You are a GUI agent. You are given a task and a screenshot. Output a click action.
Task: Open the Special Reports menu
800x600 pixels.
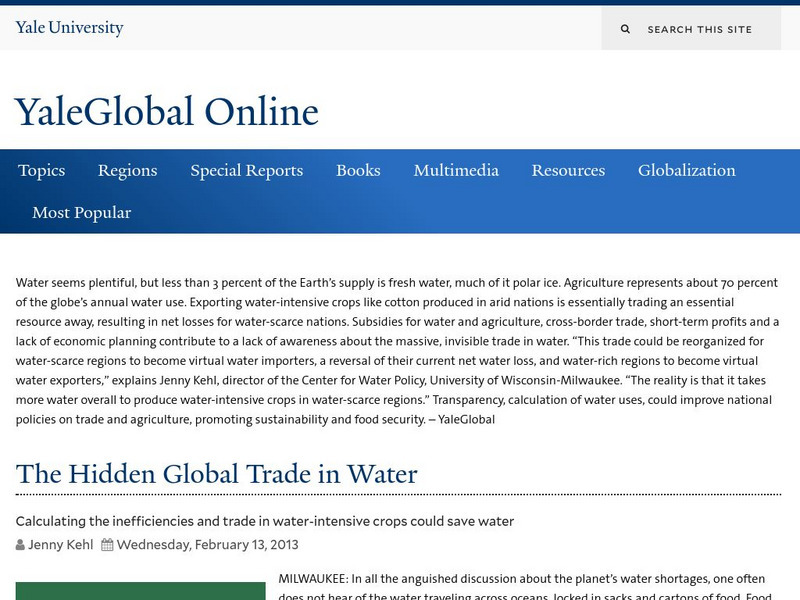(246, 170)
